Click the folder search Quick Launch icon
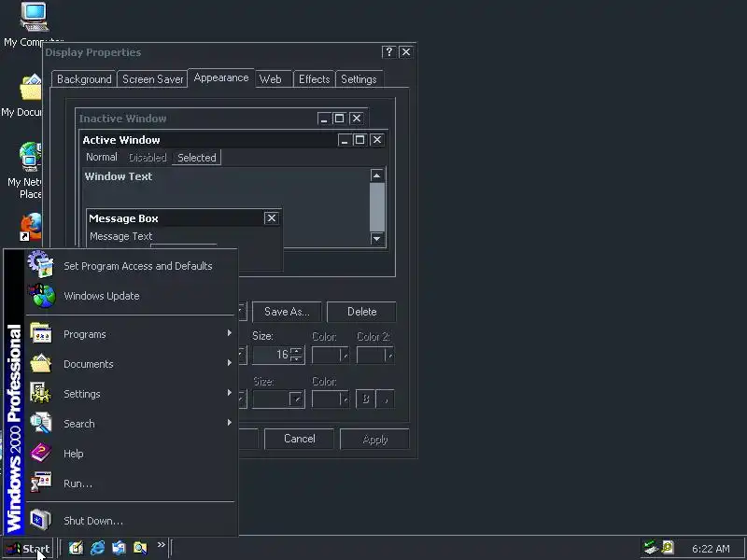Screen dimensions: 747x560 [x=141, y=548]
